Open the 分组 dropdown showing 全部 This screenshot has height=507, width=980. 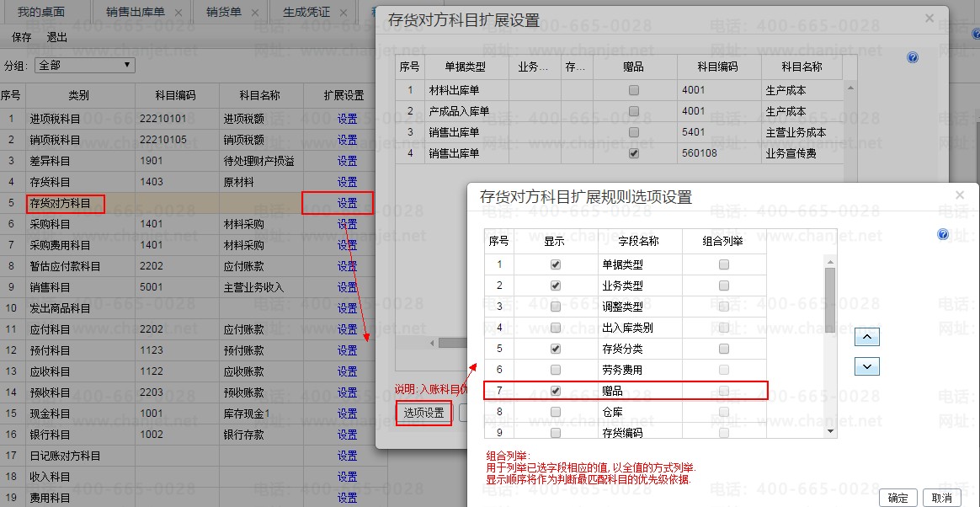click(x=84, y=65)
